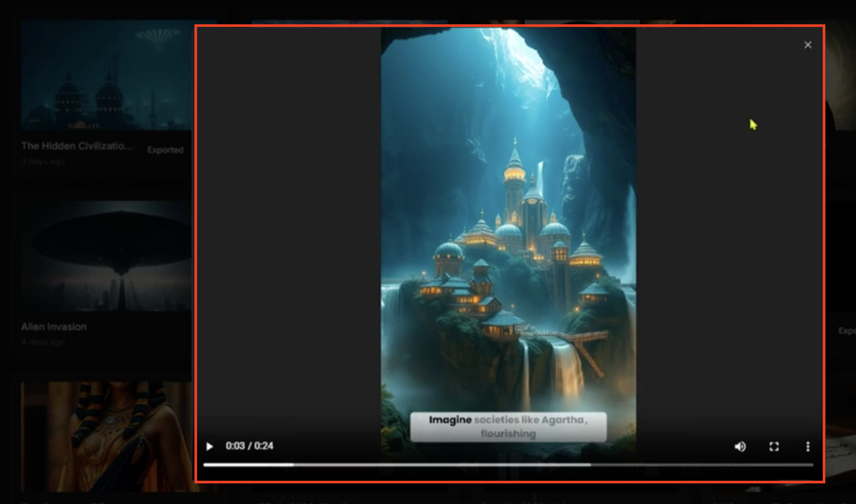The width and height of the screenshot is (856, 504).
Task: Click the Imagine societies like Agartha caption
Action: [508, 427]
